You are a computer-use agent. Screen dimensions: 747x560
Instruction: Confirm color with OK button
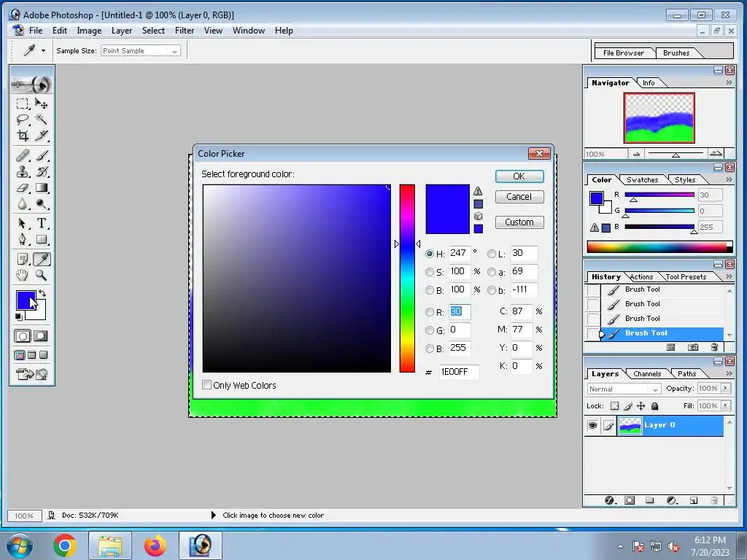519,176
